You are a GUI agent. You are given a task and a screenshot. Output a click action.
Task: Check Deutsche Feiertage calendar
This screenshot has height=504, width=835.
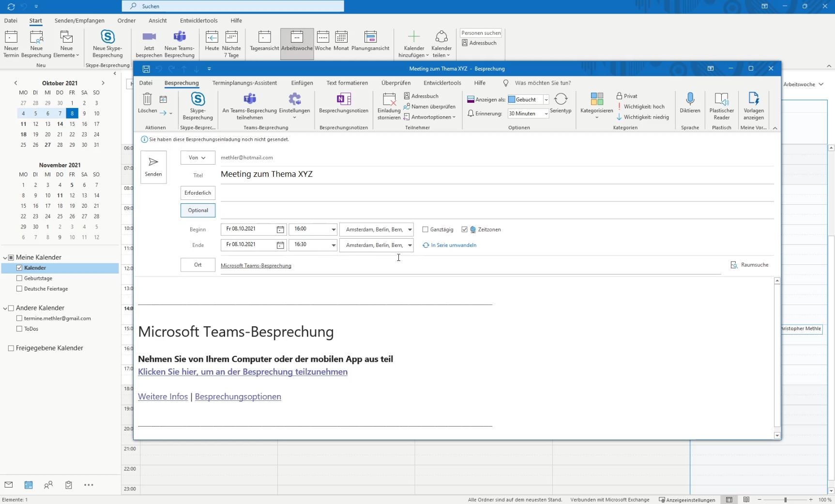pyautogui.click(x=19, y=289)
